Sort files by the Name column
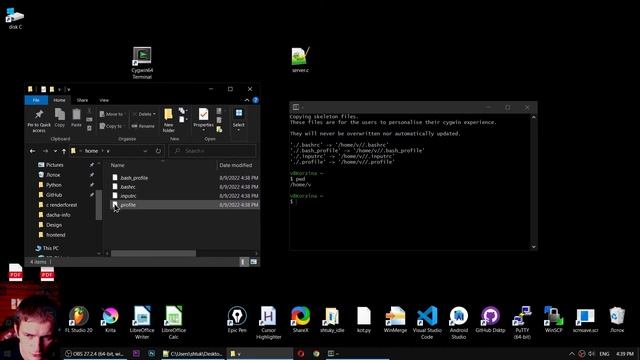The width and height of the screenshot is (640, 360). [x=162, y=165]
